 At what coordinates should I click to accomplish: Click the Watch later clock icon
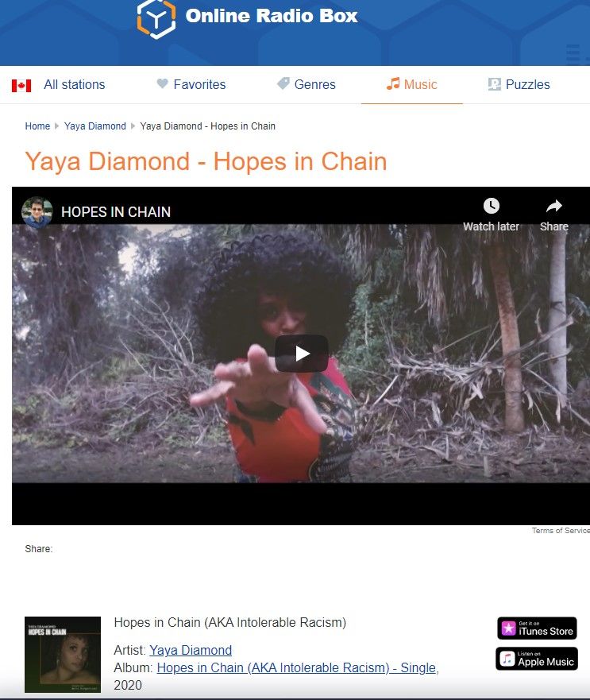(x=491, y=206)
